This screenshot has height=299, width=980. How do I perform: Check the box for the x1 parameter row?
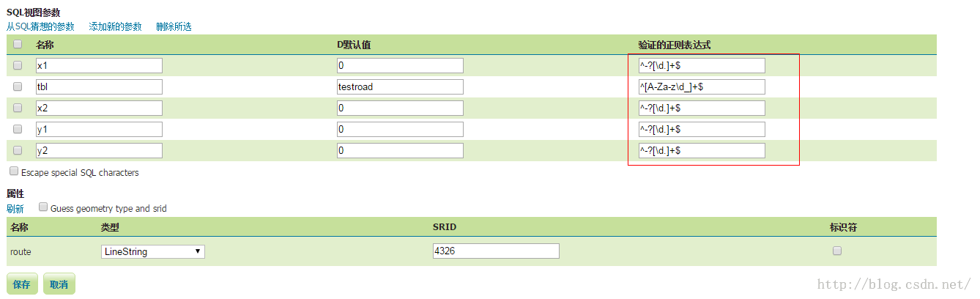(x=18, y=65)
